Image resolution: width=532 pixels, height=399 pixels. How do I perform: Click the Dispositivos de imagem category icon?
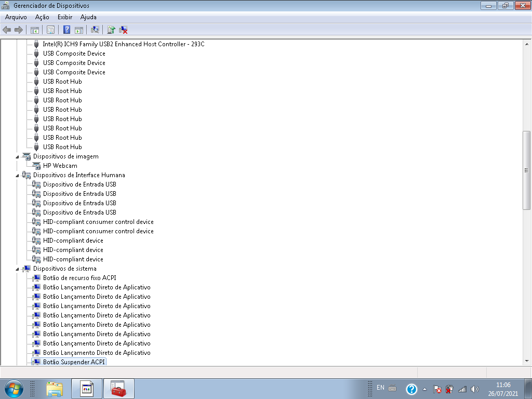tap(26, 156)
